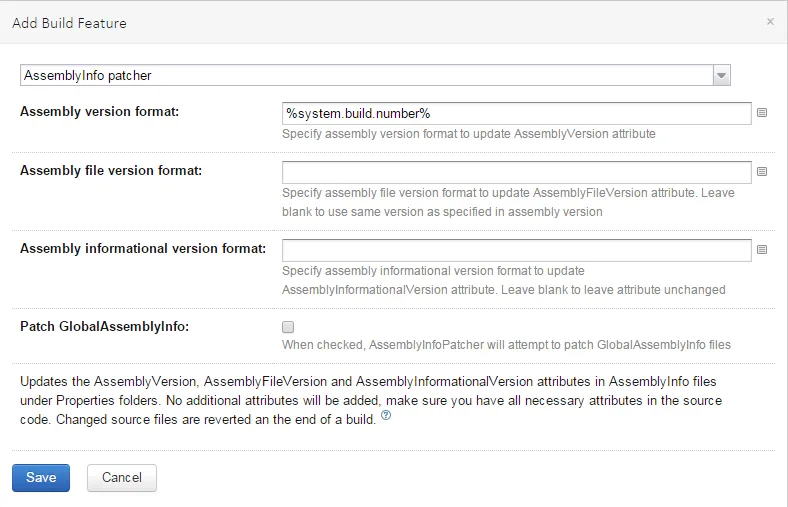Screen dimensions: 788x507
Task: Select the Assembly informational version format field
Action: tap(516, 250)
